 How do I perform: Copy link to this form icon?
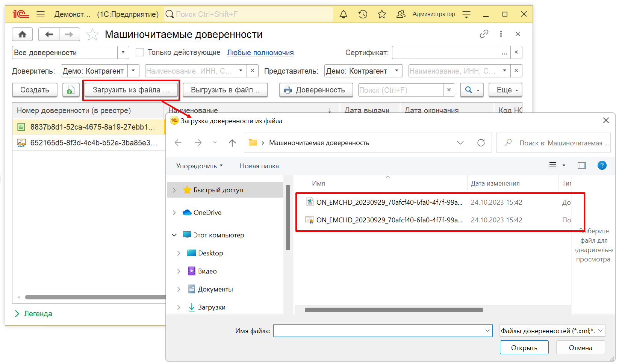tap(484, 34)
